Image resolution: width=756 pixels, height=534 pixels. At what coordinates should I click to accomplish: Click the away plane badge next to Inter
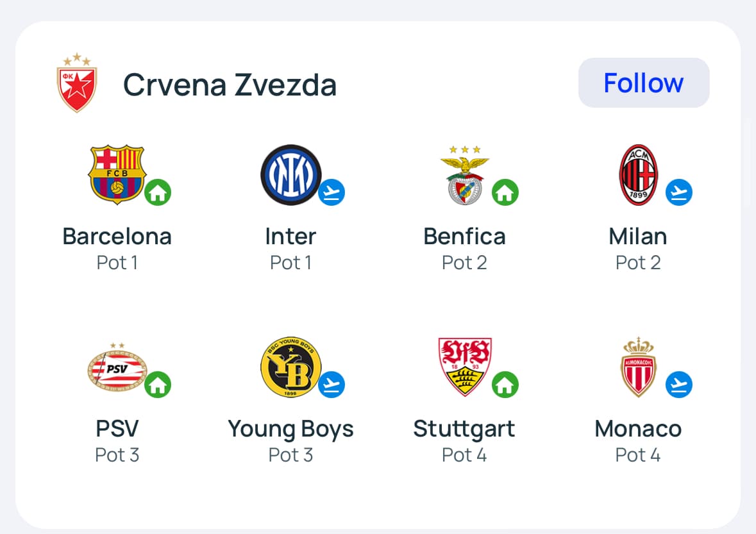tap(332, 192)
